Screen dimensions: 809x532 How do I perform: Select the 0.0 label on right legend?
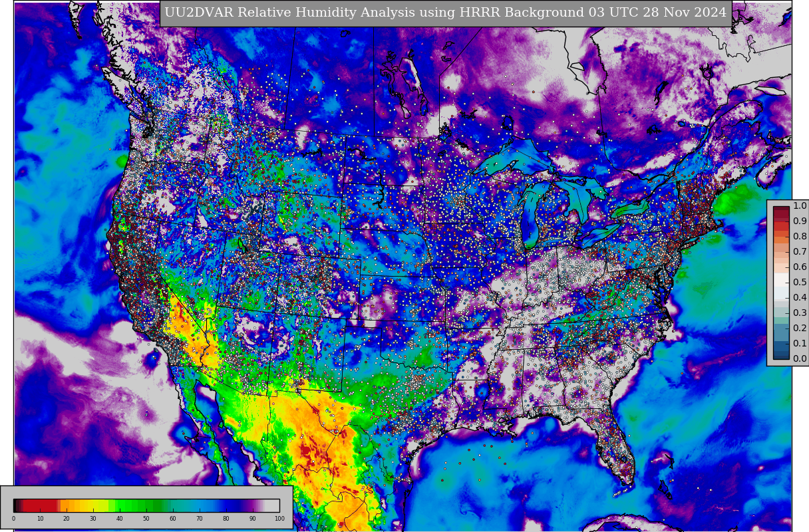tap(800, 358)
